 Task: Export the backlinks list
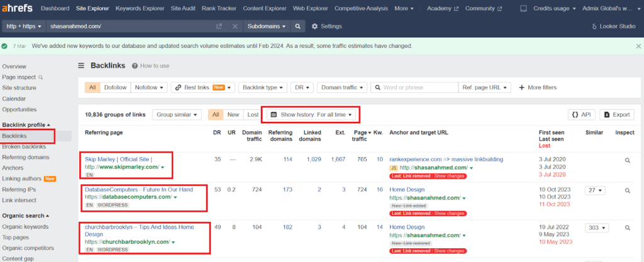point(617,115)
